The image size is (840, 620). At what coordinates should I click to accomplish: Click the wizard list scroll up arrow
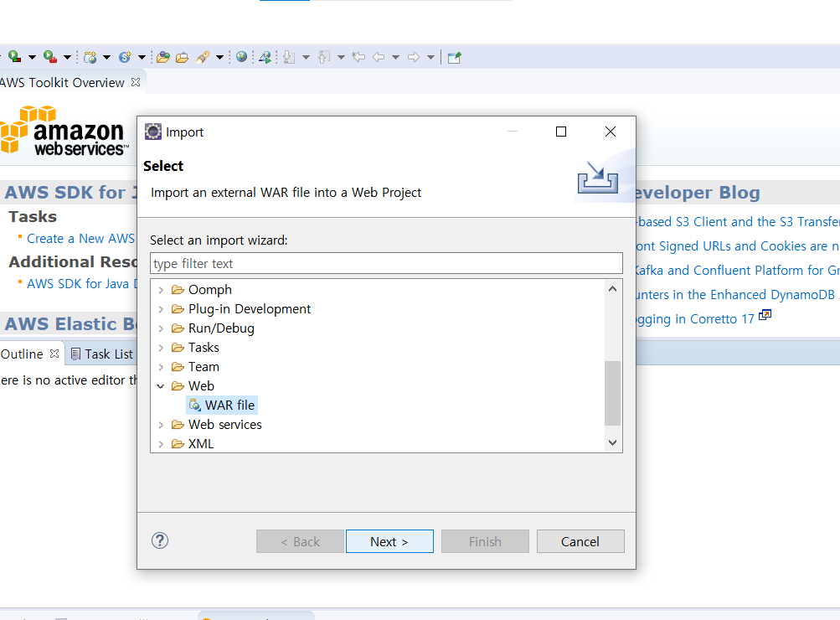click(x=613, y=289)
